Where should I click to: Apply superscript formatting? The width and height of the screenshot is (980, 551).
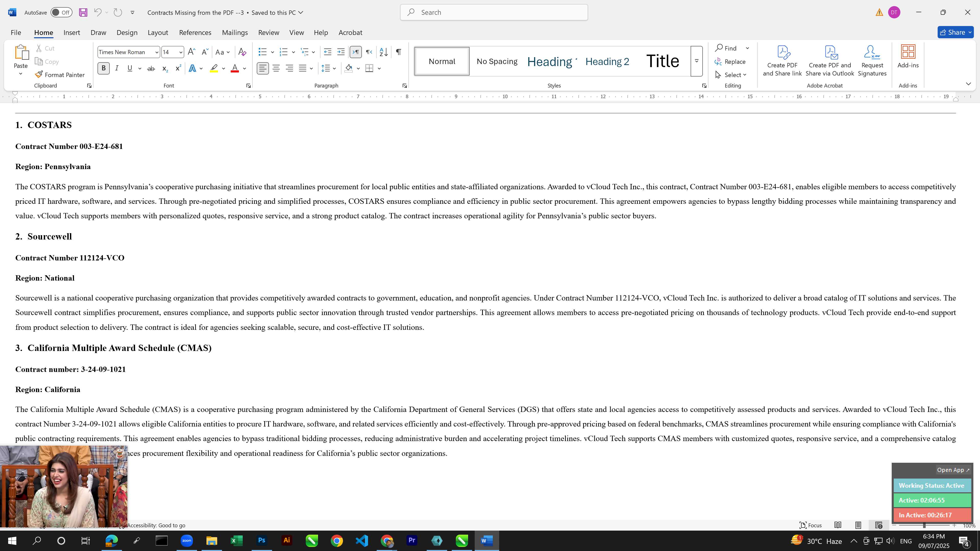(178, 68)
